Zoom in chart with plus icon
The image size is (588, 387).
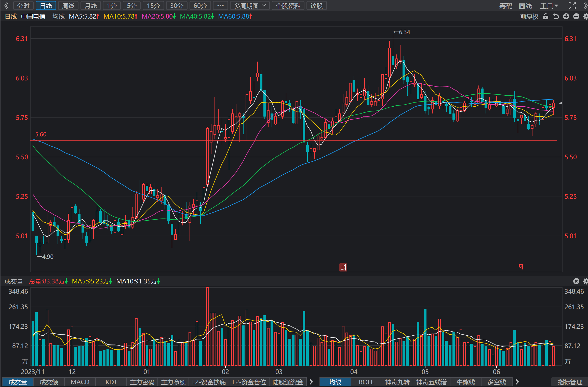[x=566, y=17]
